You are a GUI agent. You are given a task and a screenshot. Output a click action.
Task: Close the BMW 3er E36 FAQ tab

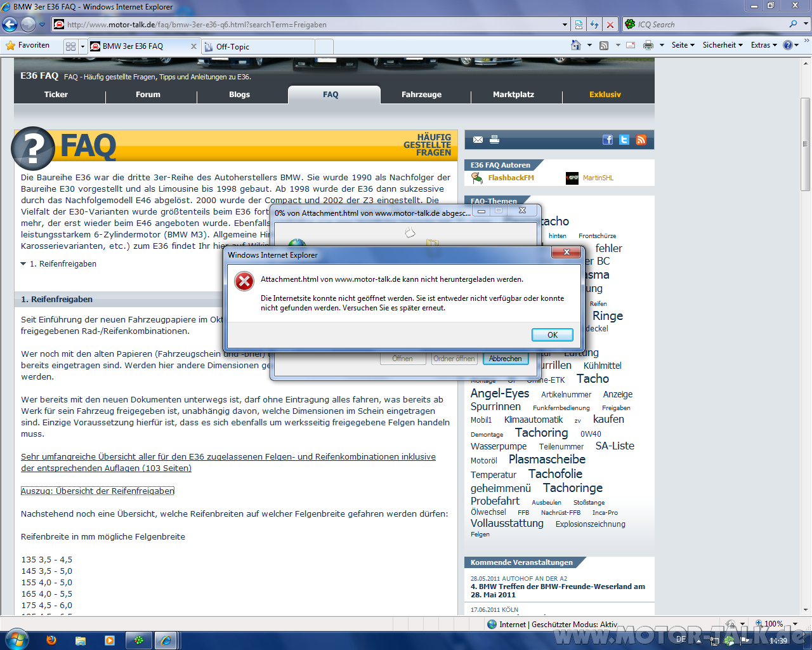coord(193,46)
